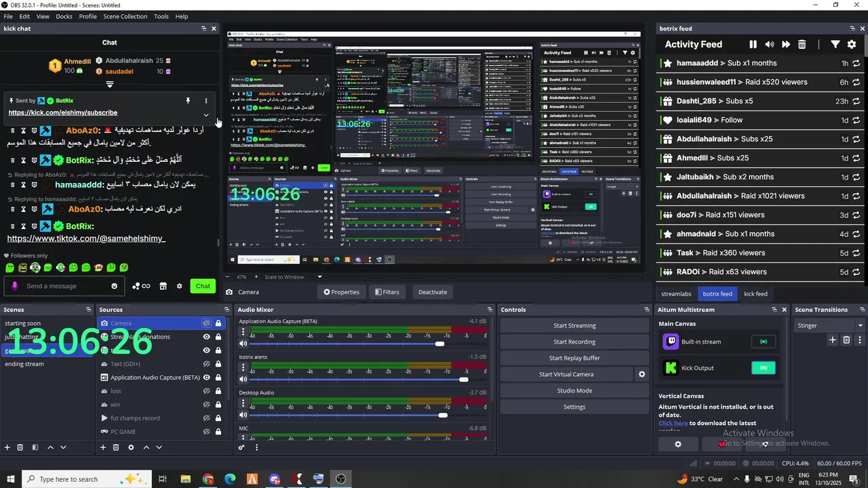The width and height of the screenshot is (868, 488).
Task: Move selected source down with arrow icon
Action: (159, 447)
